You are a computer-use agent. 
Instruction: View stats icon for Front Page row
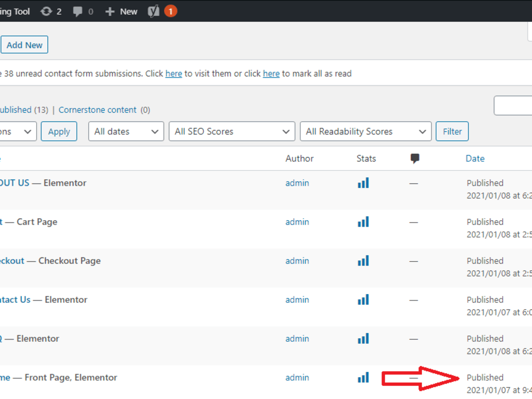click(363, 377)
